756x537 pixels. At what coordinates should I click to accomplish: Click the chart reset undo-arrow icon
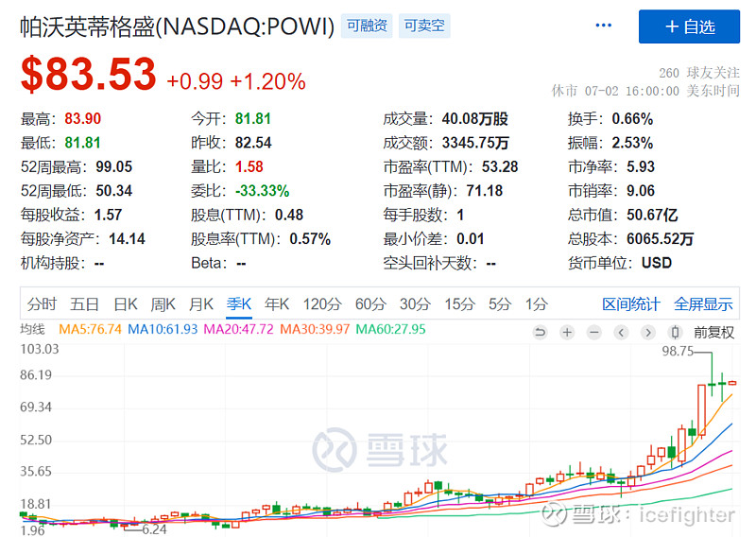click(x=540, y=333)
